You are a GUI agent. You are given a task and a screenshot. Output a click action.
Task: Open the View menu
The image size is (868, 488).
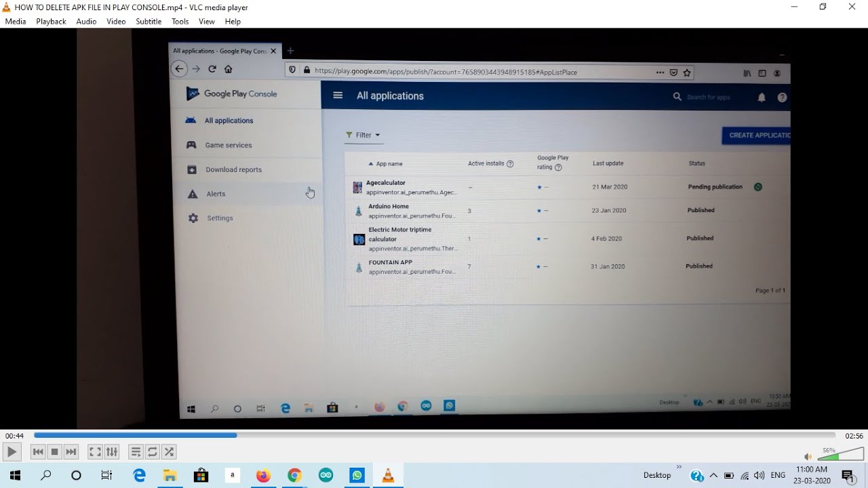click(x=207, y=22)
